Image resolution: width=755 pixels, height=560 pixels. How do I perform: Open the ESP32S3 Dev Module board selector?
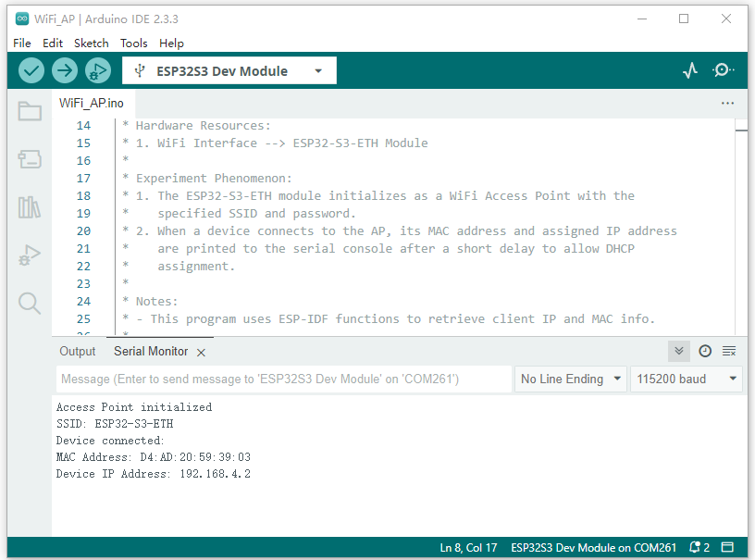[x=229, y=70]
